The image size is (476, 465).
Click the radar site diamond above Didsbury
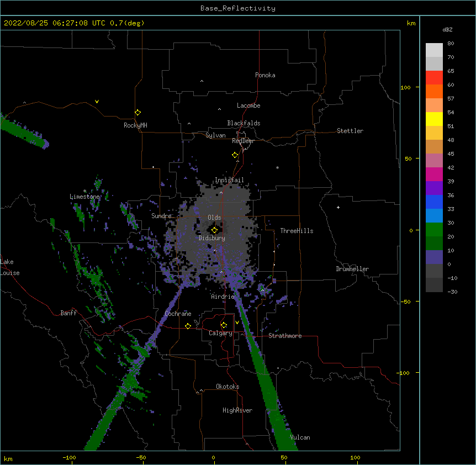(x=214, y=230)
